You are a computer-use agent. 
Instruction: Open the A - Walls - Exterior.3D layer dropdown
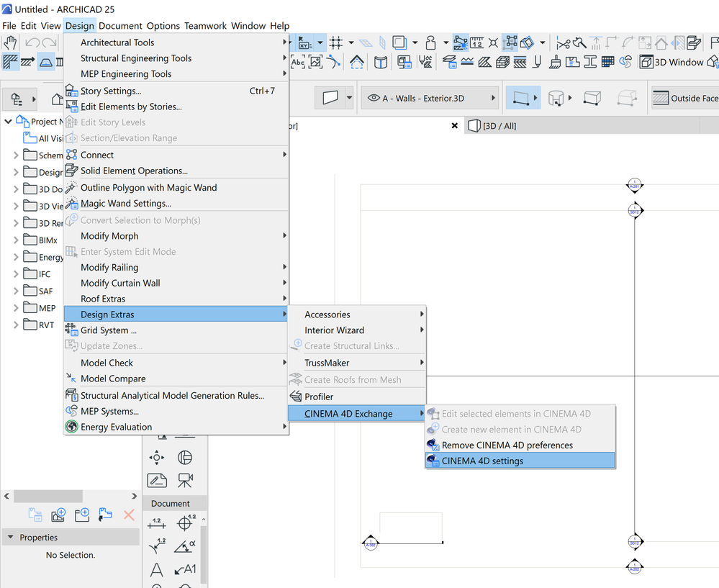click(430, 98)
